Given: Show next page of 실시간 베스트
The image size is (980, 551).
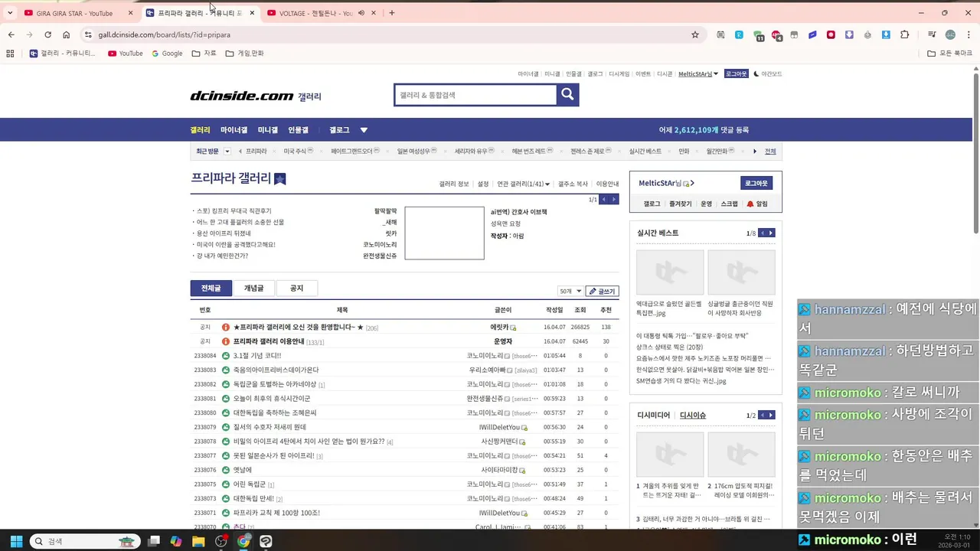Looking at the screenshot, I should pos(771,233).
